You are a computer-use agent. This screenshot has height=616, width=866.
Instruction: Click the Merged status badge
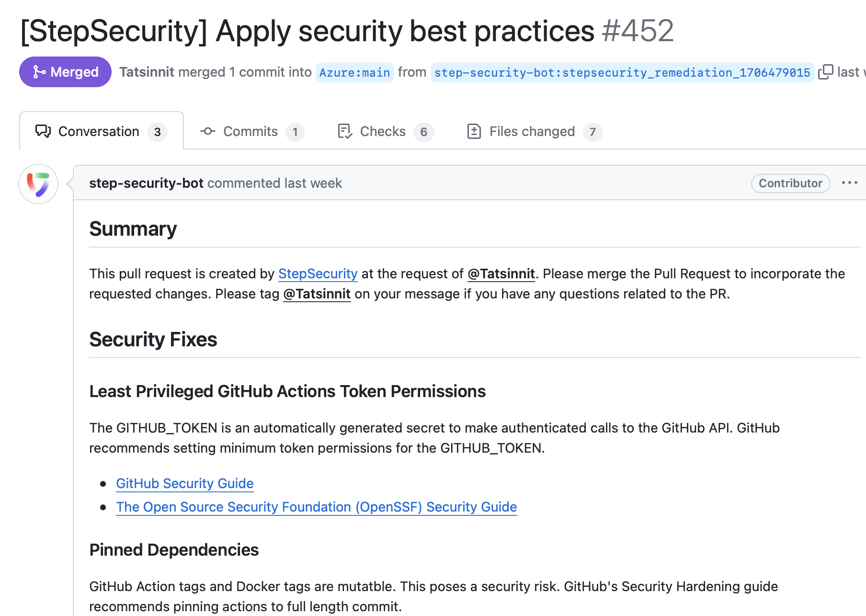[x=65, y=72]
